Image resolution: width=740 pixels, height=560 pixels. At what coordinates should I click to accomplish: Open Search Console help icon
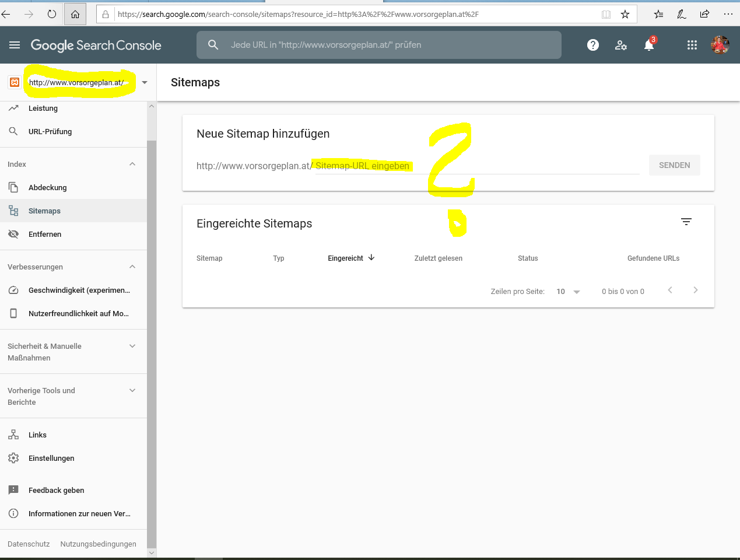[593, 45]
